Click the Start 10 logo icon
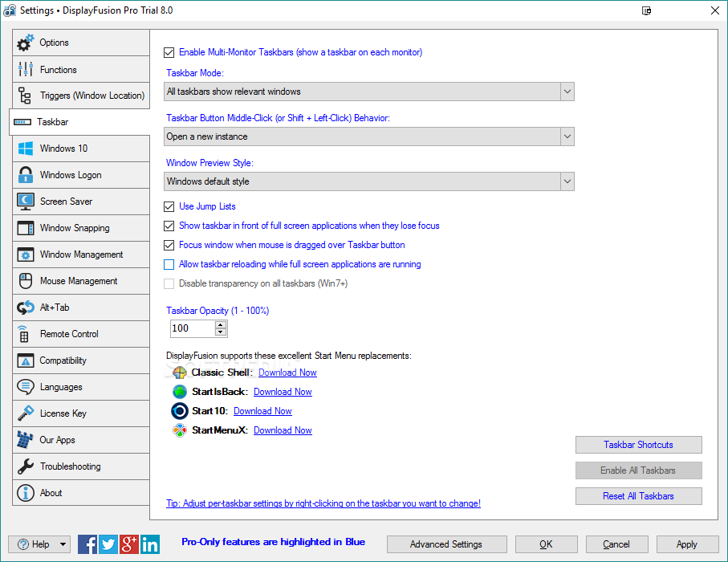This screenshot has height=562, width=728. tap(179, 411)
